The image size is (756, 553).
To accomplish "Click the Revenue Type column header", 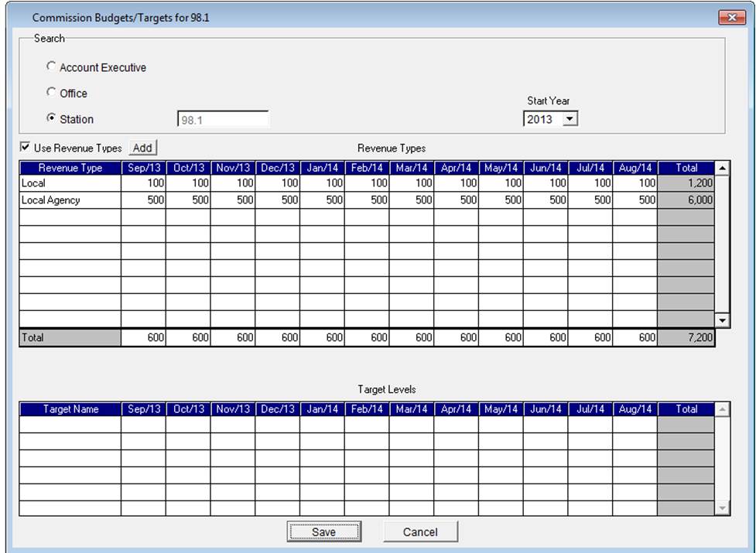I will coord(70,168).
